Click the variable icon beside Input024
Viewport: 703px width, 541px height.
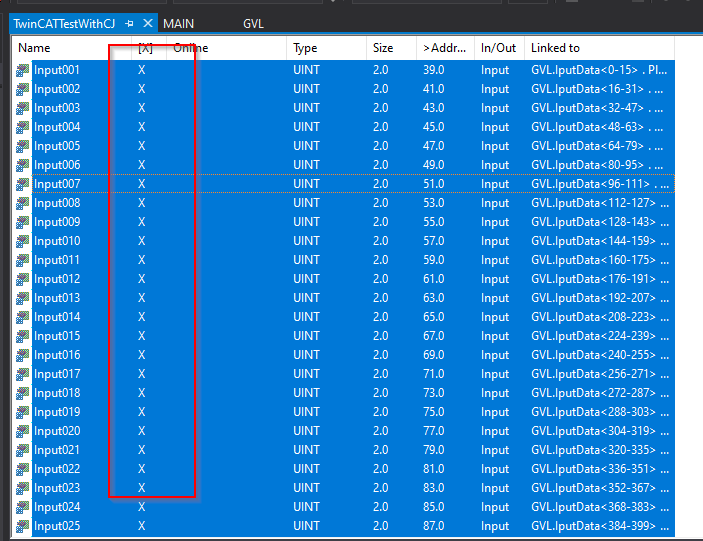(x=22, y=506)
